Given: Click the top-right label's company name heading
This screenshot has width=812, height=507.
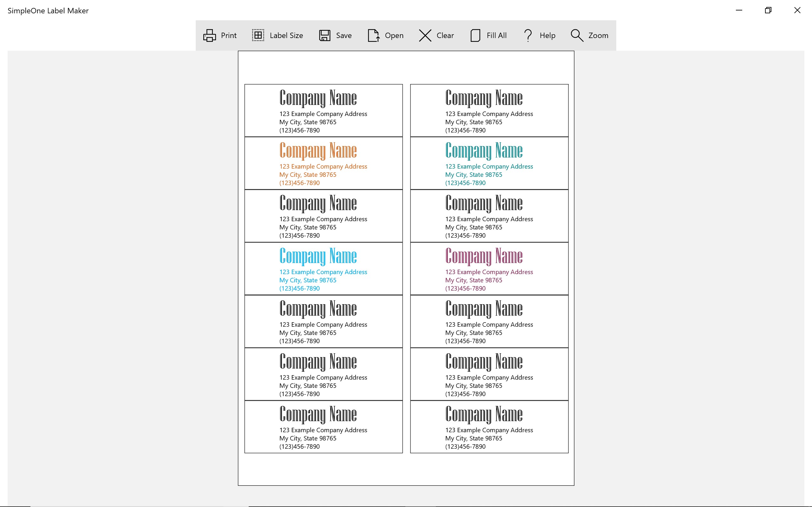Looking at the screenshot, I should 483,98.
